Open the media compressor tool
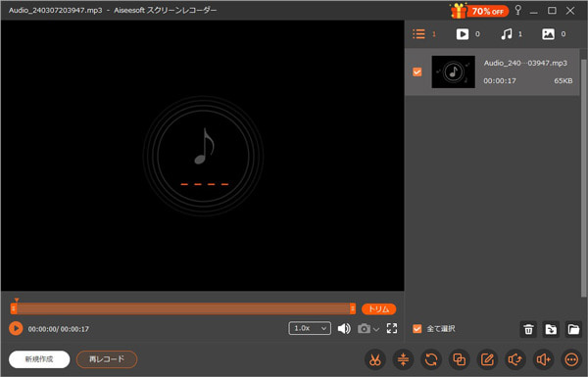The height and width of the screenshot is (377, 588). click(403, 359)
